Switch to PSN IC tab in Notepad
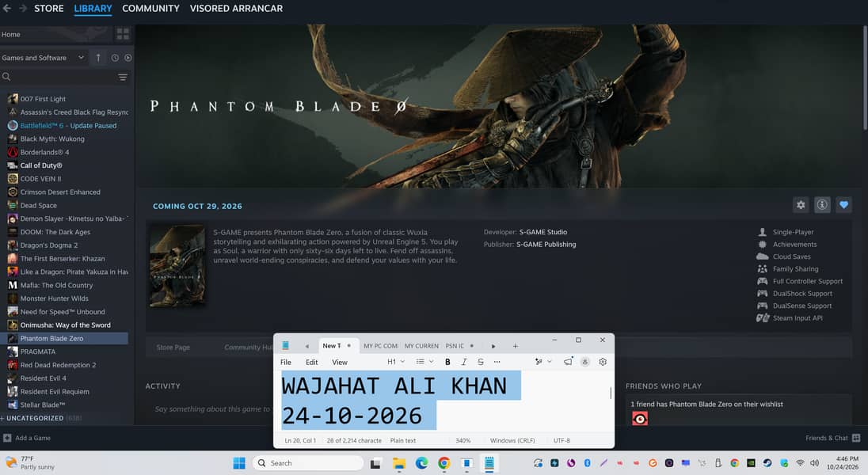Image resolution: width=868 pixels, height=475 pixels. point(459,346)
